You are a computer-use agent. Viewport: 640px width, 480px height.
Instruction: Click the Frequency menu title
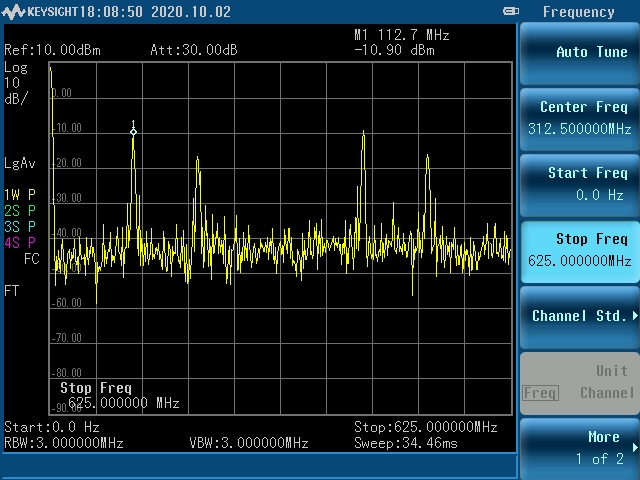[x=578, y=12]
